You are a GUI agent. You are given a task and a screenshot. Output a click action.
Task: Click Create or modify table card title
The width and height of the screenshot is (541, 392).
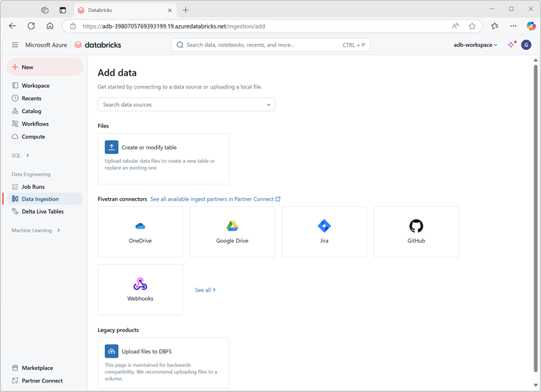149,147
